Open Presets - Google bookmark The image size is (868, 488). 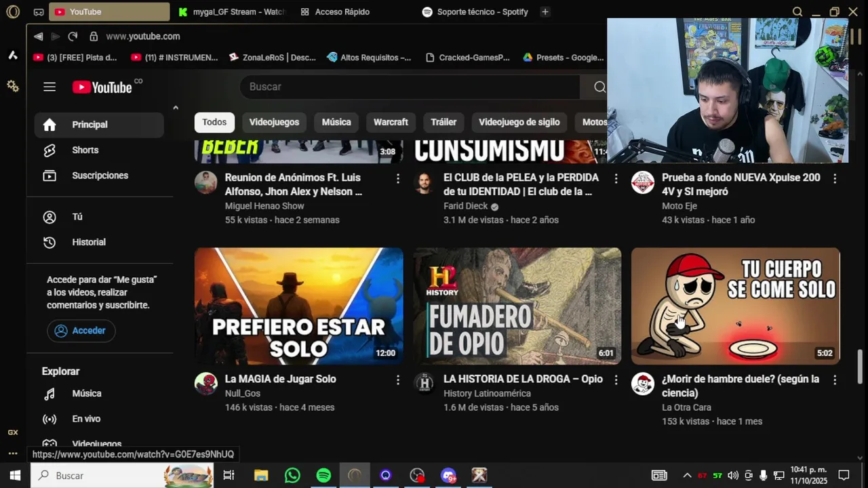coord(563,58)
